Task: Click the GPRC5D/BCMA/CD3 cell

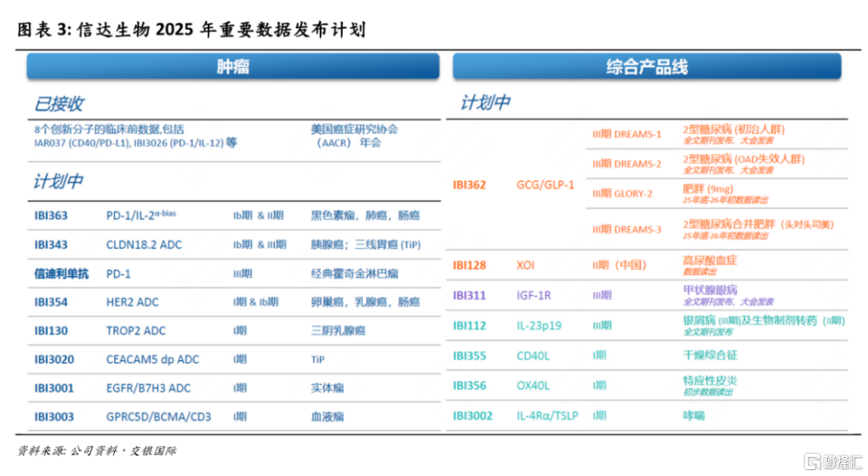Action: pos(158,417)
